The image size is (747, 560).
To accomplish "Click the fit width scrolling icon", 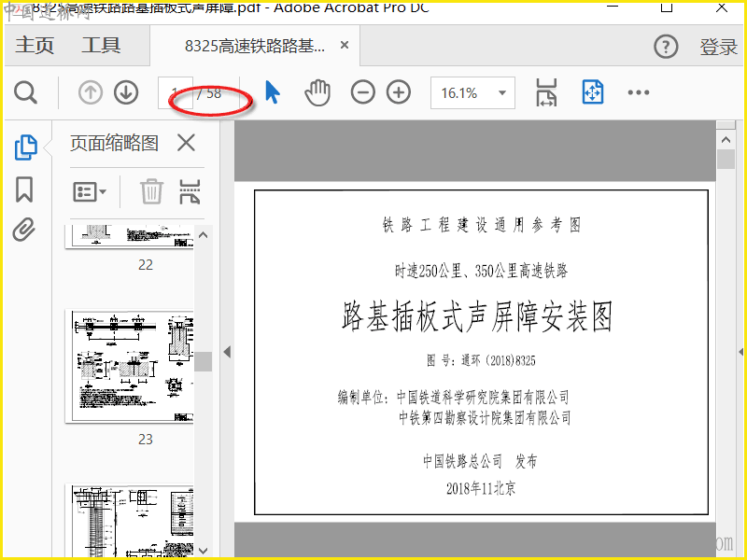I will pos(546,92).
